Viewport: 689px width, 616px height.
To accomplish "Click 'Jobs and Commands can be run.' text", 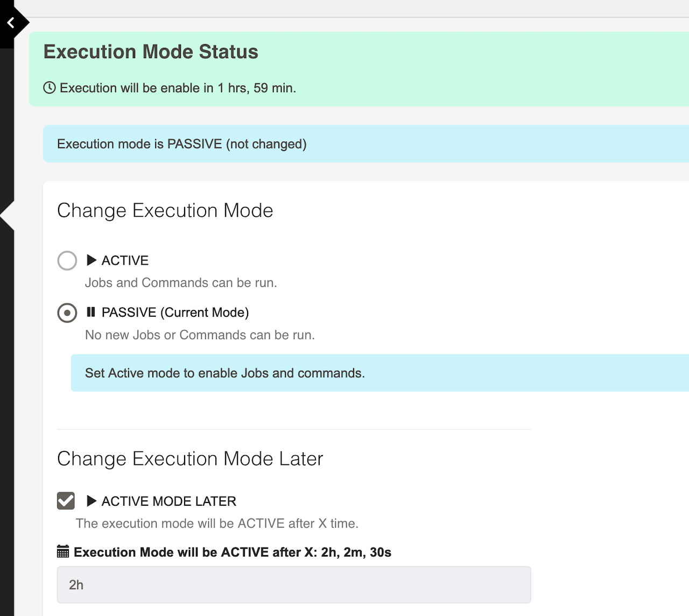I will click(181, 283).
